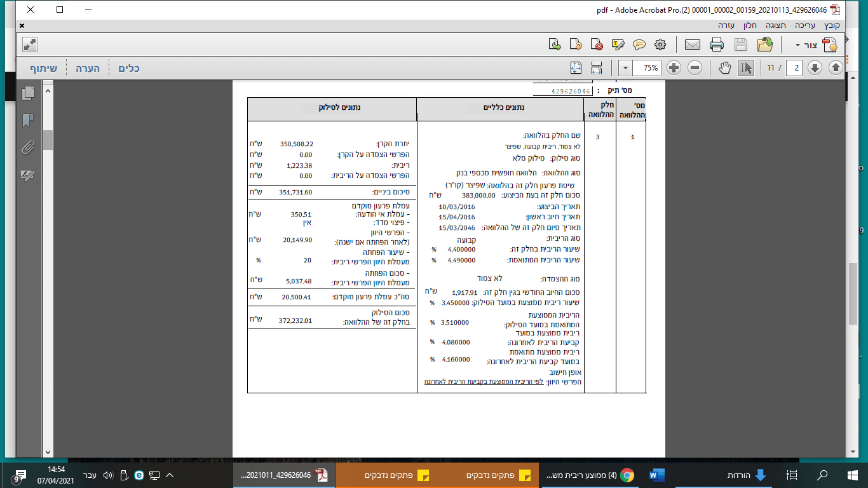The width and height of the screenshot is (868, 488).
Task: Open the bookmarks side panel
Action: tap(28, 121)
